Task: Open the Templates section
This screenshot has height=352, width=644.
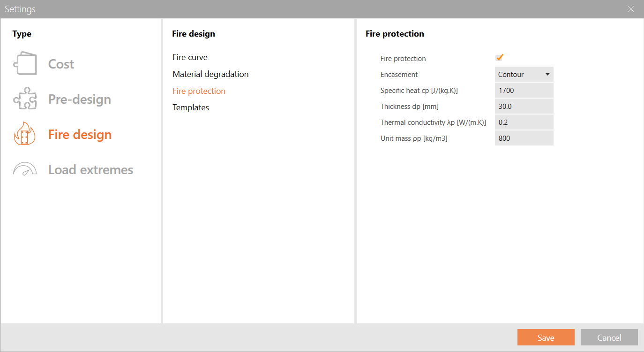Action: (x=191, y=107)
